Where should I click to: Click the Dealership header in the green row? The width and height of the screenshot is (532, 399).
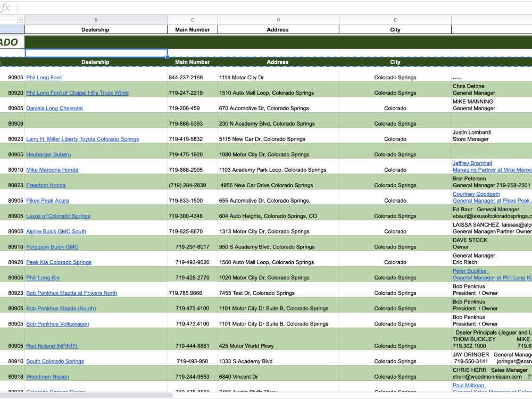click(95, 62)
